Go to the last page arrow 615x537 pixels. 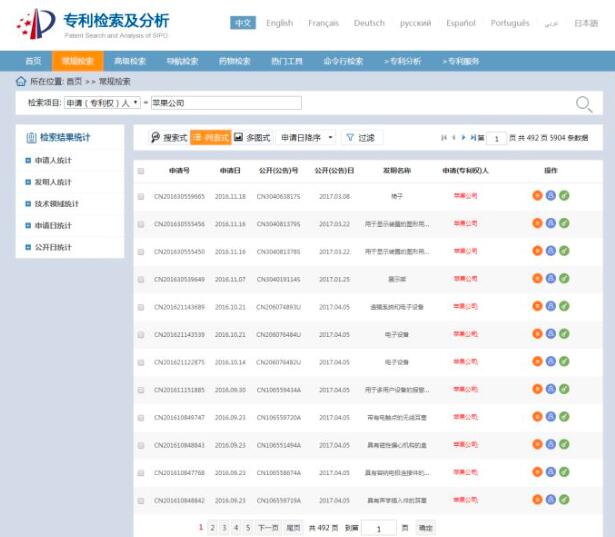[472, 137]
